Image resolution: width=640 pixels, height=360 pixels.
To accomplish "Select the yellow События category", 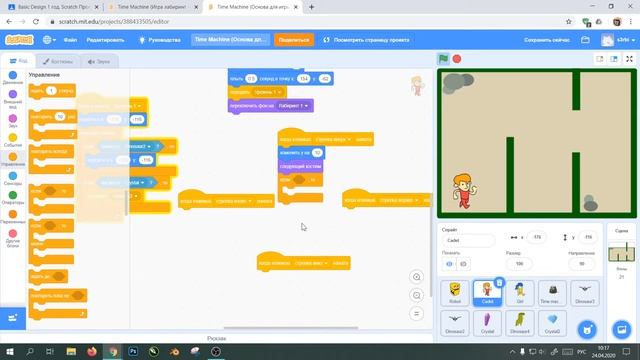I will point(13,140).
